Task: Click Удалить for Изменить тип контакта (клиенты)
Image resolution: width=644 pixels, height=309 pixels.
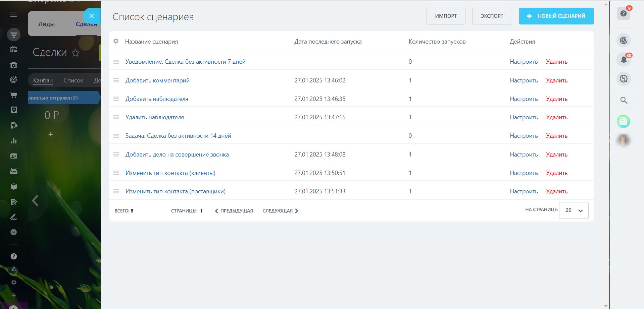Action: (556, 173)
